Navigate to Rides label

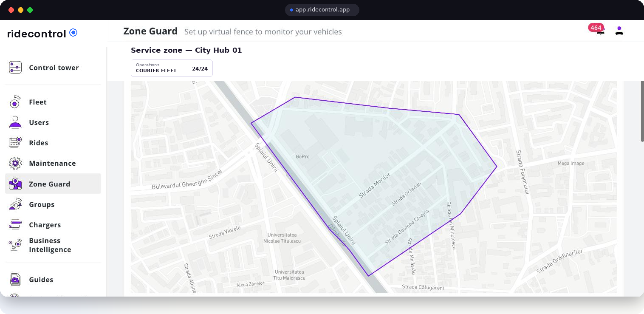coord(39,143)
